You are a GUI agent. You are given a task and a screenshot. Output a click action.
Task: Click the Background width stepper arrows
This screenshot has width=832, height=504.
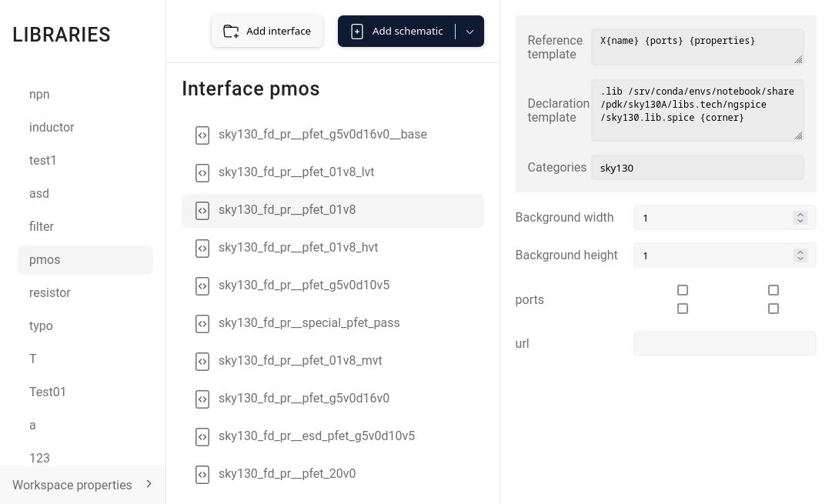coord(800,218)
